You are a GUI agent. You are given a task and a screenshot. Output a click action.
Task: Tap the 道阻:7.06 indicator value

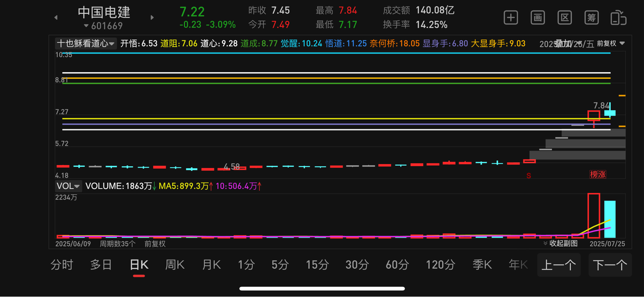point(179,43)
